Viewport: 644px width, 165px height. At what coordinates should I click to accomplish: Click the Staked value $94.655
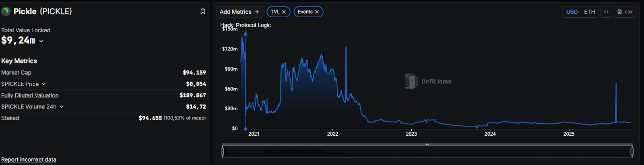click(150, 118)
